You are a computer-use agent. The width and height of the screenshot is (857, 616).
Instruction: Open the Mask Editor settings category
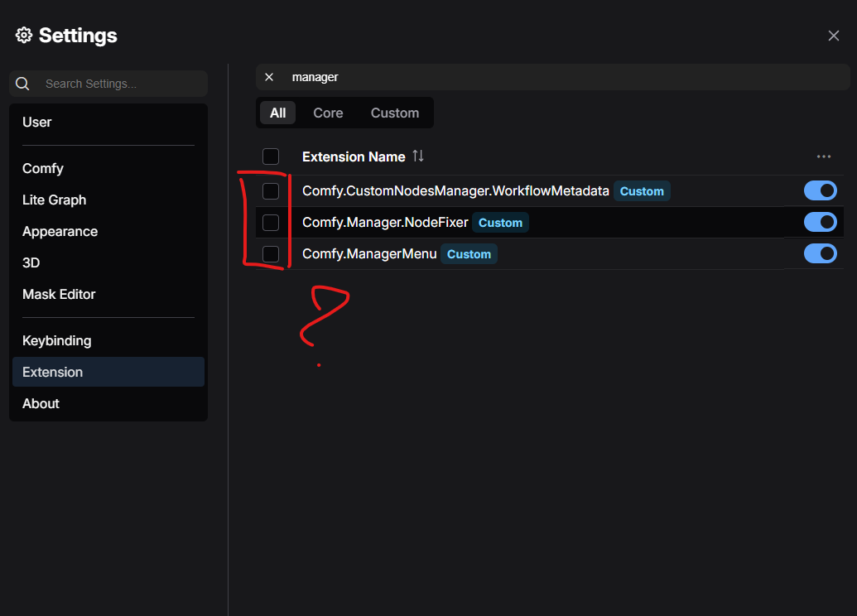pyautogui.click(x=108, y=294)
